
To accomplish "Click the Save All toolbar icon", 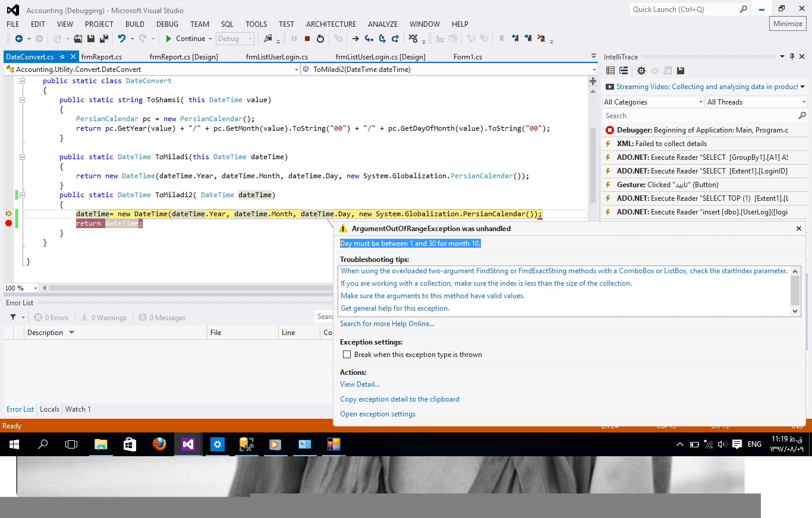I will pos(104,39).
